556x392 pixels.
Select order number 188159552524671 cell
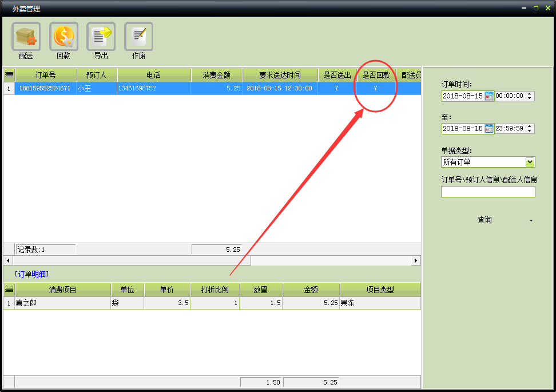click(x=45, y=88)
